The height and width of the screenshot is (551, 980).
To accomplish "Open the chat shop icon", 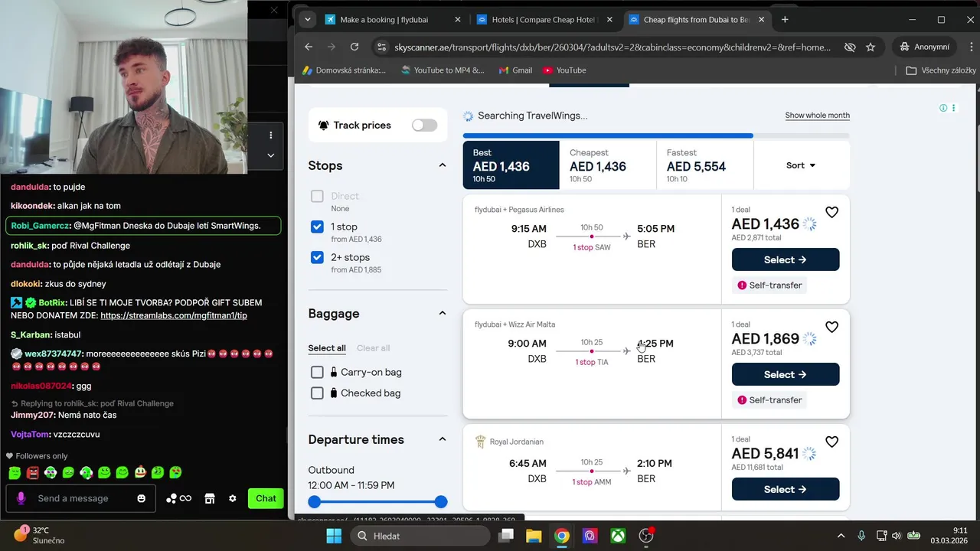I will (209, 498).
